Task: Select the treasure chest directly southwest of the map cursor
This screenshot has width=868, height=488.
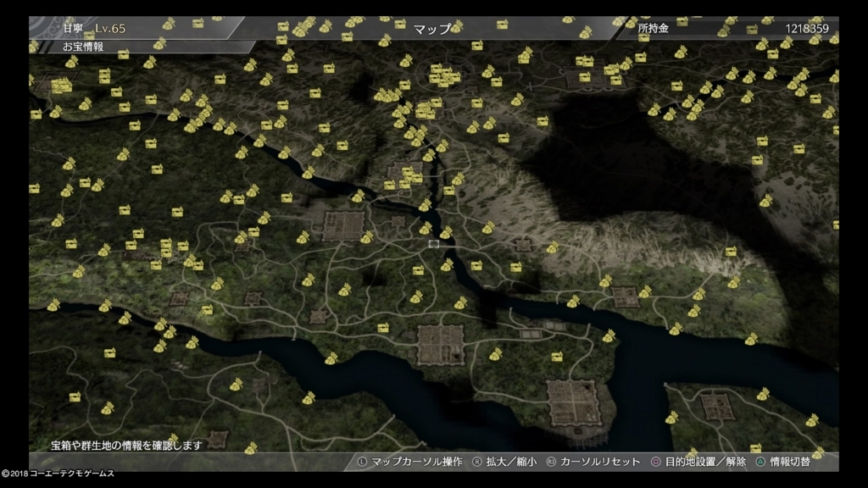Action: tap(418, 270)
